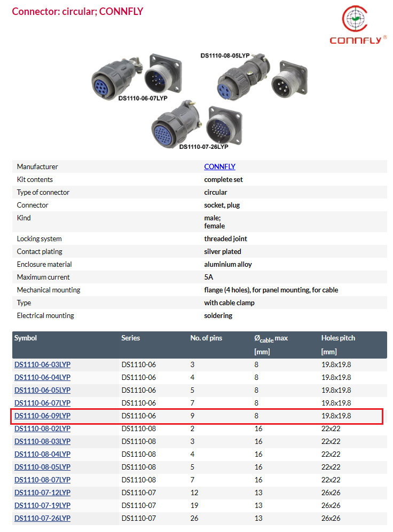Click the DS1110-07-26LYP connector photo
Image resolution: width=393 pixels, height=532 pixels.
[x=197, y=125]
